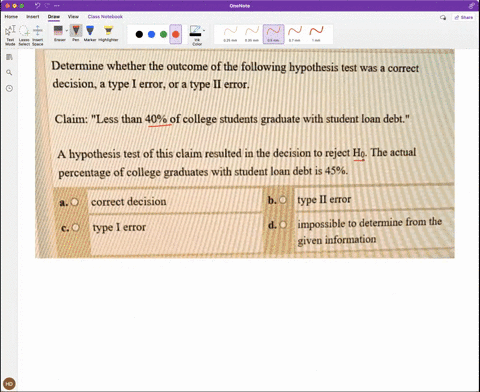Open the Insert tab
480x392 pixels.
(33, 17)
